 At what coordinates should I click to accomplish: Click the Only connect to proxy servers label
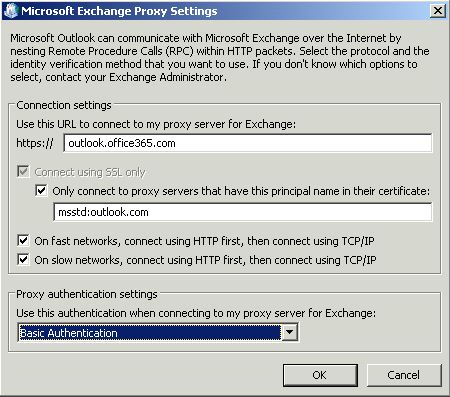(x=241, y=191)
